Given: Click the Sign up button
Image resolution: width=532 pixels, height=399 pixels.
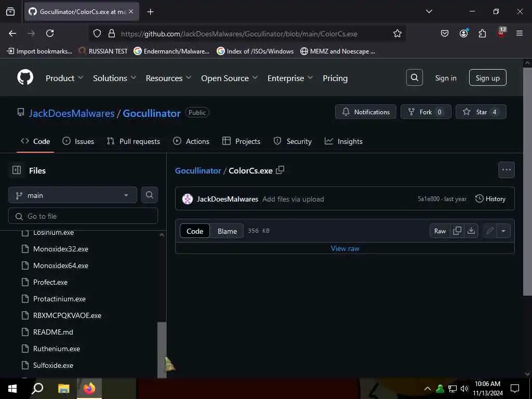Looking at the screenshot, I should tap(487, 78).
